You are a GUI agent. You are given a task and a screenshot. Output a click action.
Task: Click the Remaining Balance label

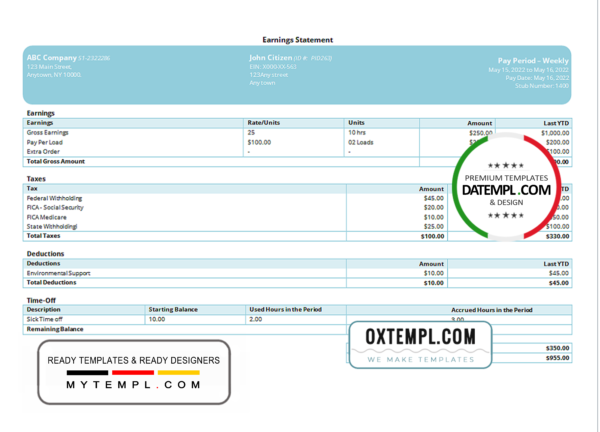(55, 329)
